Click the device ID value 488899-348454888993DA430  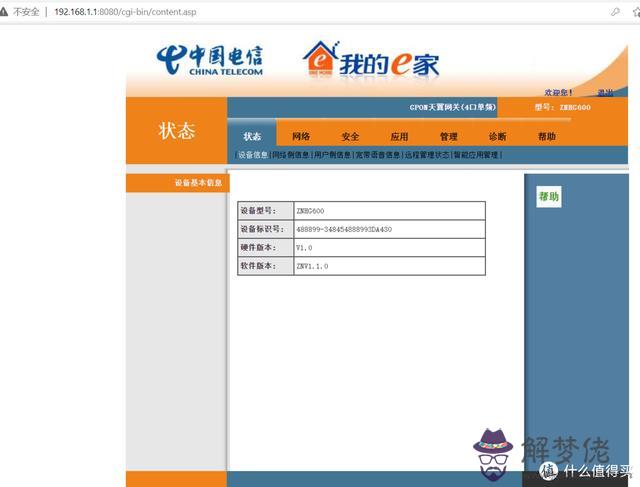click(x=344, y=229)
